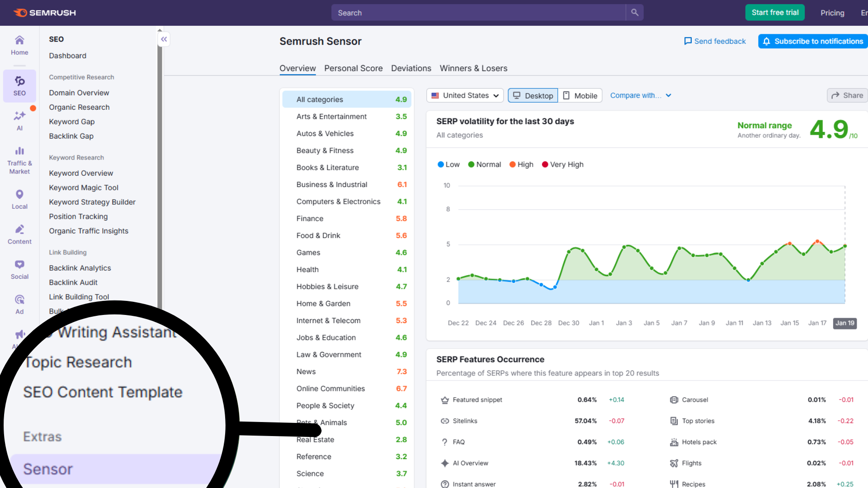Viewport: 868px width, 488px height.
Task: Open the Ad sidebar section
Action: pos(19,305)
